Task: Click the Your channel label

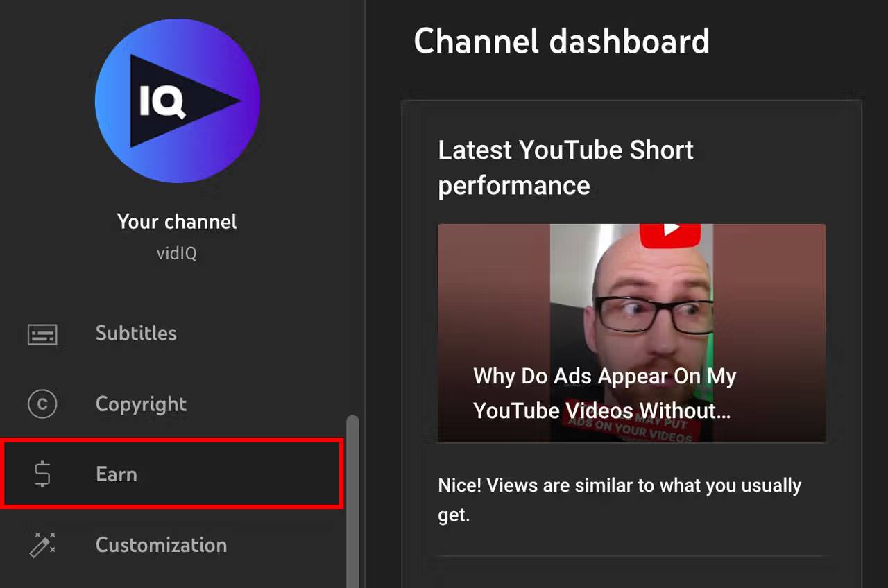Action: (x=177, y=222)
